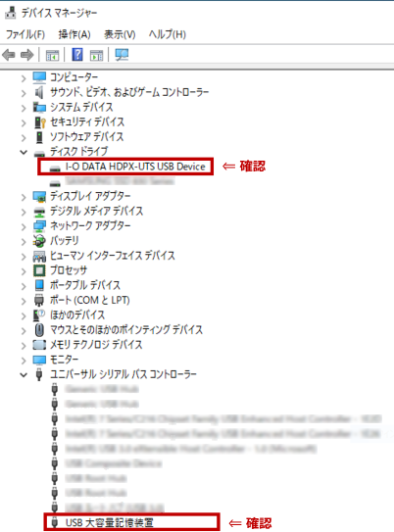Click the action pane toolbar icon next to Help
Screen dimensions: 394x532
(96, 55)
